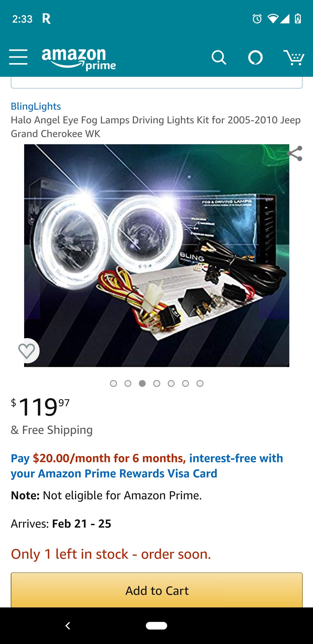Select the fourth image carousel dot

pos(157,384)
